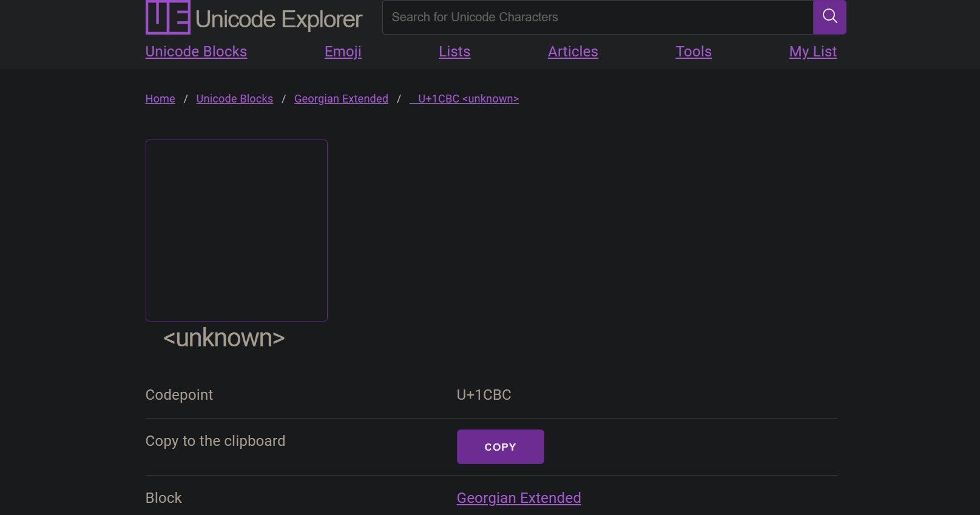The height and width of the screenshot is (515, 980).
Task: Click the Home breadcrumb link
Action: (160, 99)
